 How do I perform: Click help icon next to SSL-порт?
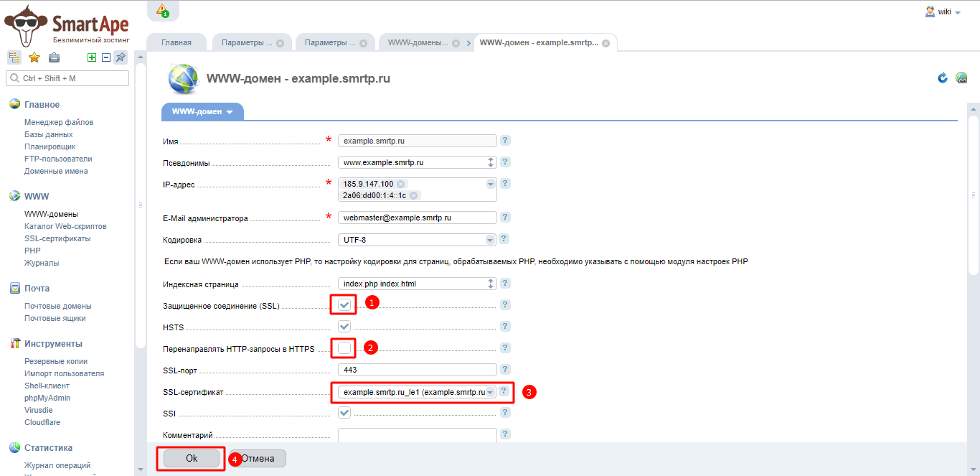[505, 370]
